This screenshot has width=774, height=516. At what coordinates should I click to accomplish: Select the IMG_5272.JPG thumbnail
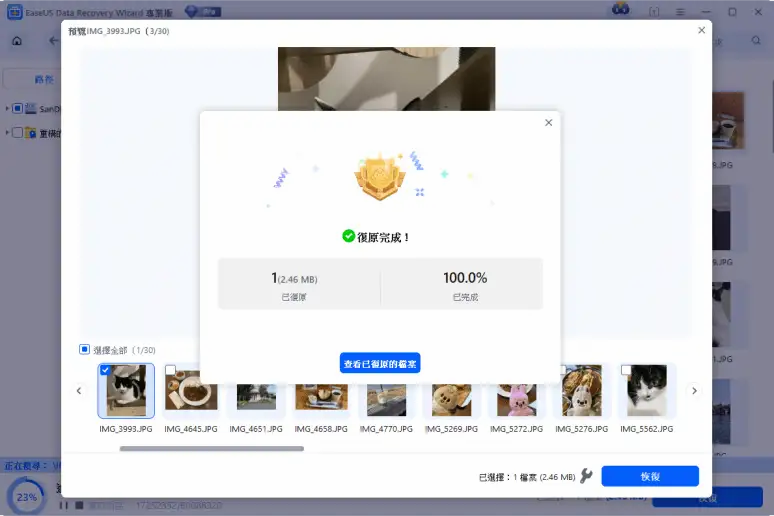(516, 392)
